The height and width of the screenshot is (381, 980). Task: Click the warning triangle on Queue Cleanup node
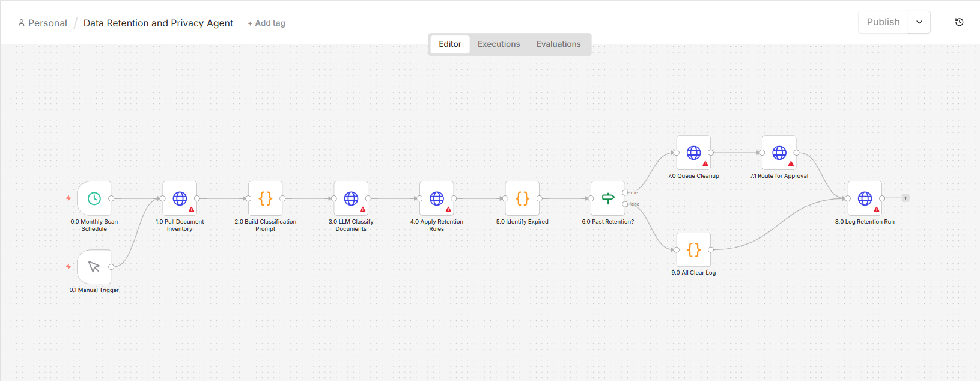click(705, 163)
